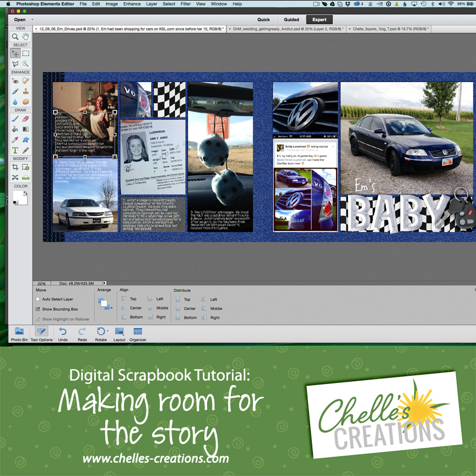Screen dimensions: 476x476
Task: Expand the status bar info arrow
Action: point(105,283)
